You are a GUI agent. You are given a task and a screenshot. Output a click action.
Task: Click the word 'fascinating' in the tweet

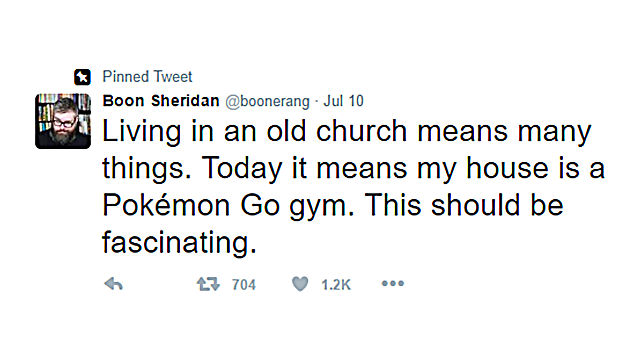tap(176, 242)
